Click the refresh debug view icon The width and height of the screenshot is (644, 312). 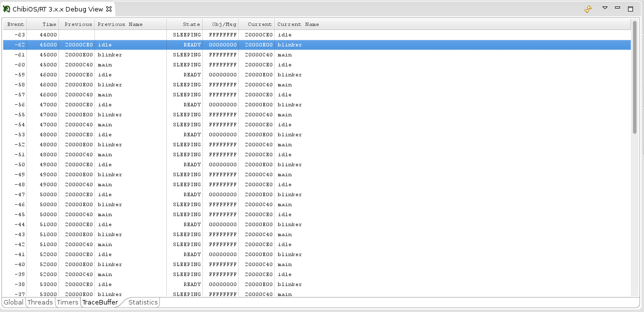(x=588, y=9)
